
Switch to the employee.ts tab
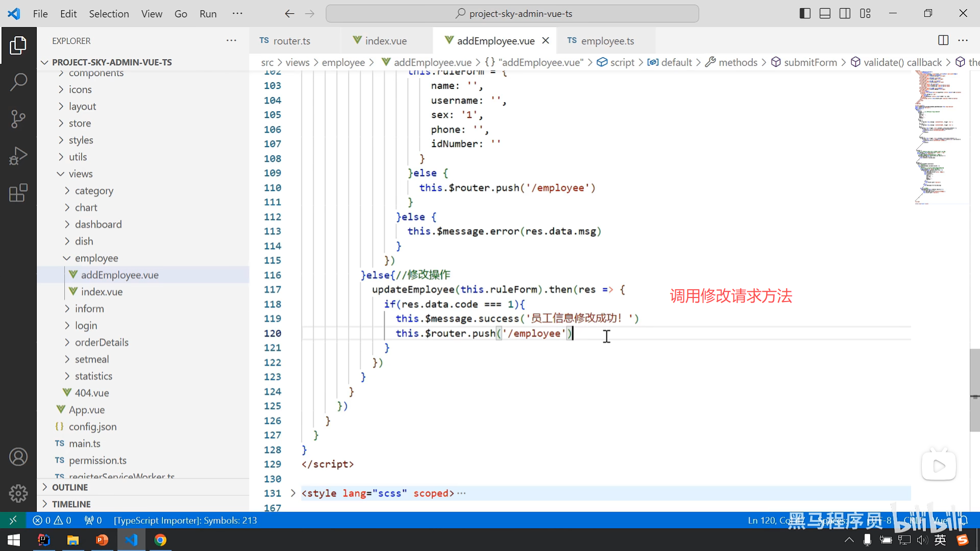[607, 41]
